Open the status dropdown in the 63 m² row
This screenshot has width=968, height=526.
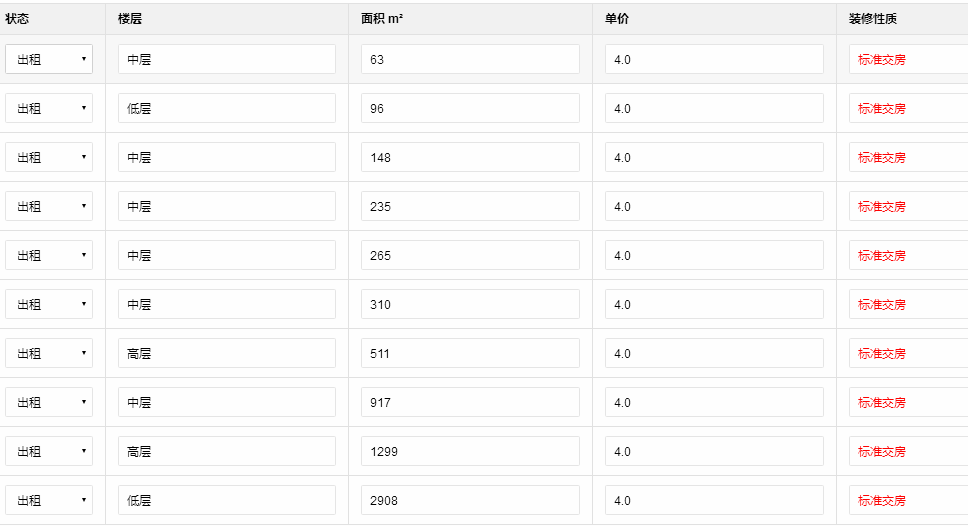pos(49,60)
